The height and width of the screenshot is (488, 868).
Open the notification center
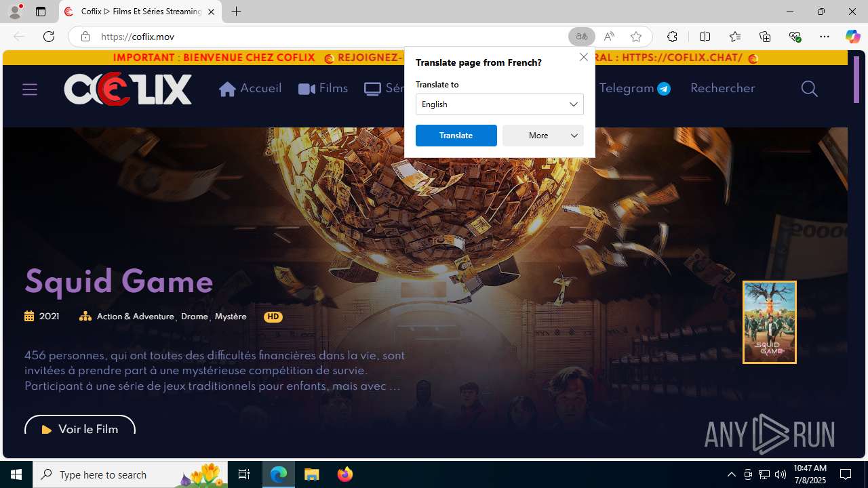coord(846,474)
